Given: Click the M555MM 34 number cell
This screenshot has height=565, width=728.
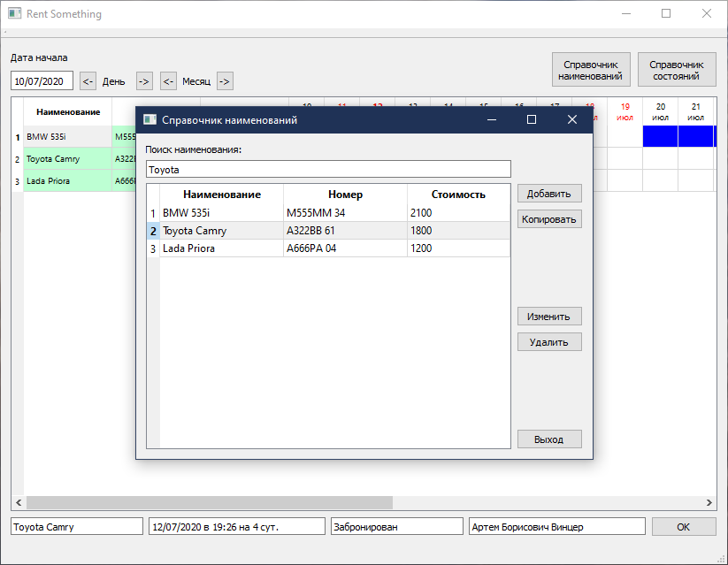Looking at the screenshot, I should point(346,213).
